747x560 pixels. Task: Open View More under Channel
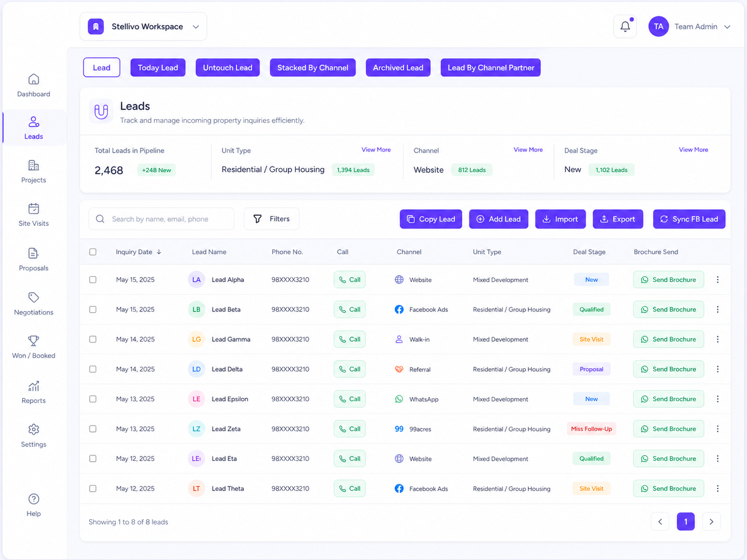(x=528, y=150)
